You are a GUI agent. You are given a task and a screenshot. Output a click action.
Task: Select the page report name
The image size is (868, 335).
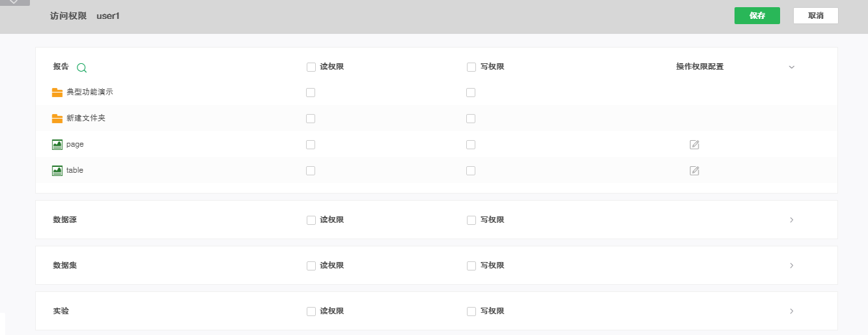point(75,145)
